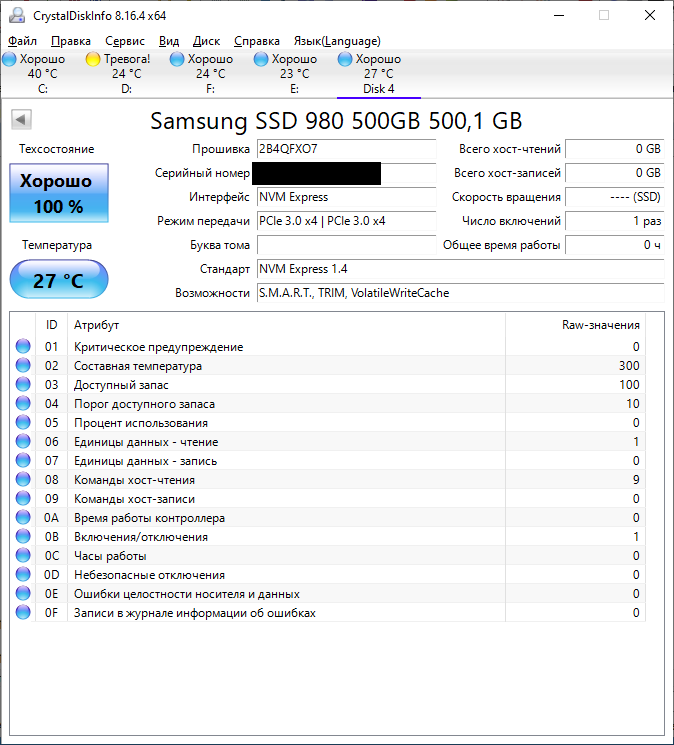The image size is (674, 745).
Task: Open the Справка menu
Action: 256,41
